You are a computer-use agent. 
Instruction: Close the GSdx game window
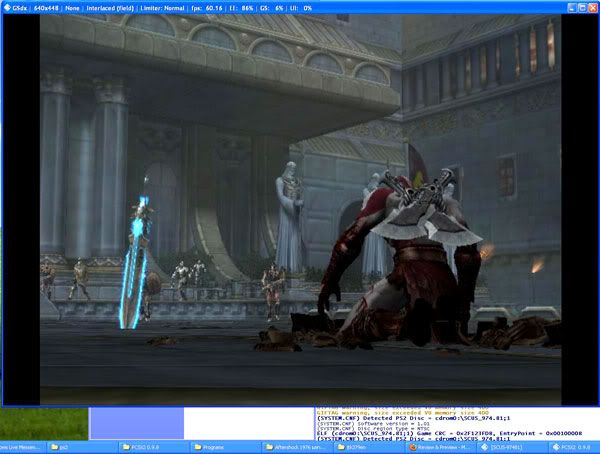(593, 8)
